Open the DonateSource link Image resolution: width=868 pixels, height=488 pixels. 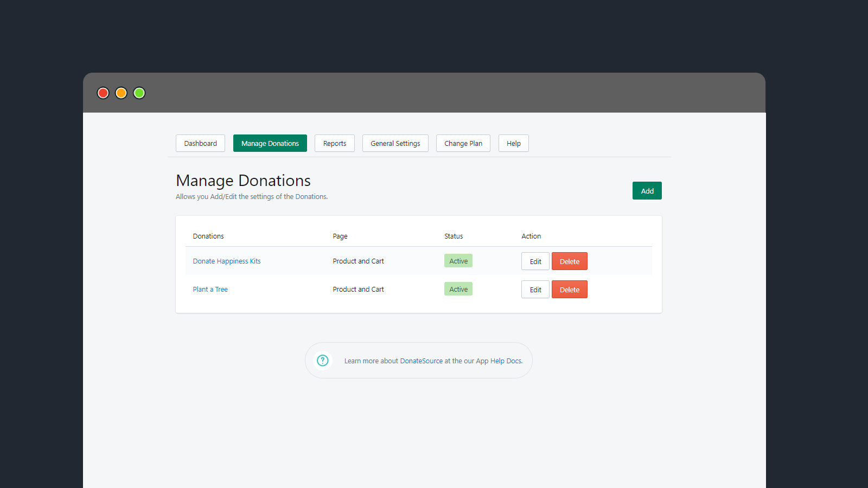coord(420,361)
